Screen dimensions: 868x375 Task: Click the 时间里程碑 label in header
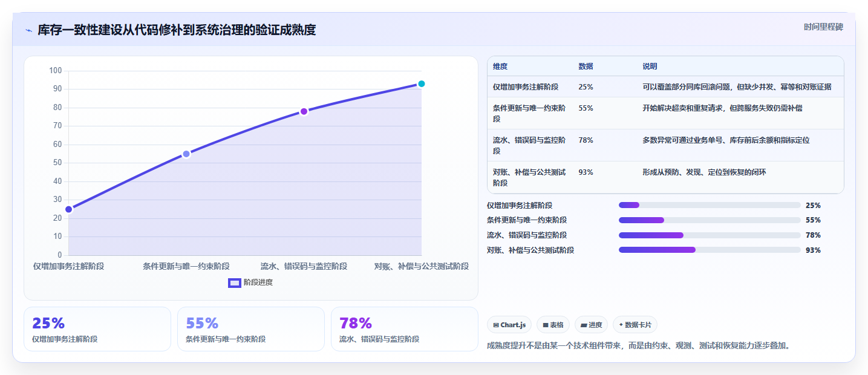(x=823, y=27)
